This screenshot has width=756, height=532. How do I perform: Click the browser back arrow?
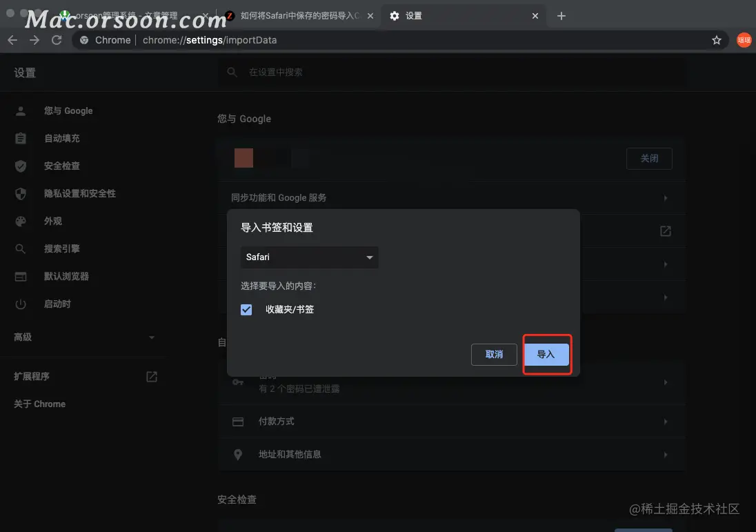click(x=12, y=40)
